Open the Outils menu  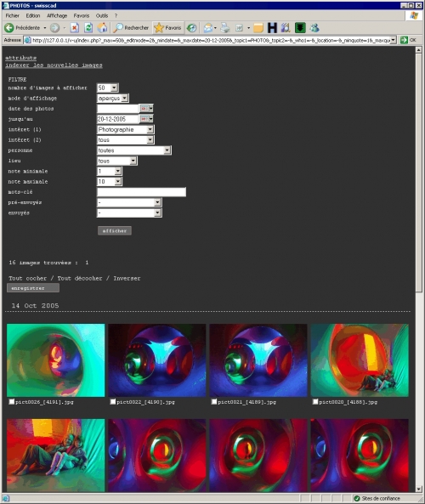(102, 16)
